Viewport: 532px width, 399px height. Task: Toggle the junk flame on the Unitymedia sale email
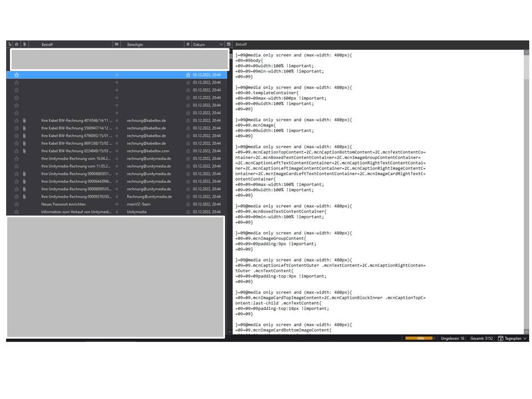click(x=188, y=212)
